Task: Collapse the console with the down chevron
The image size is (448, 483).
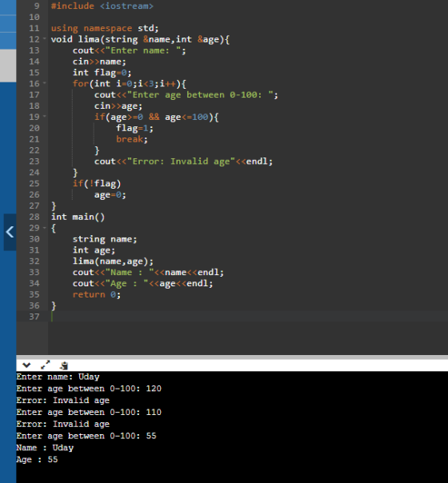Action: [x=27, y=365]
